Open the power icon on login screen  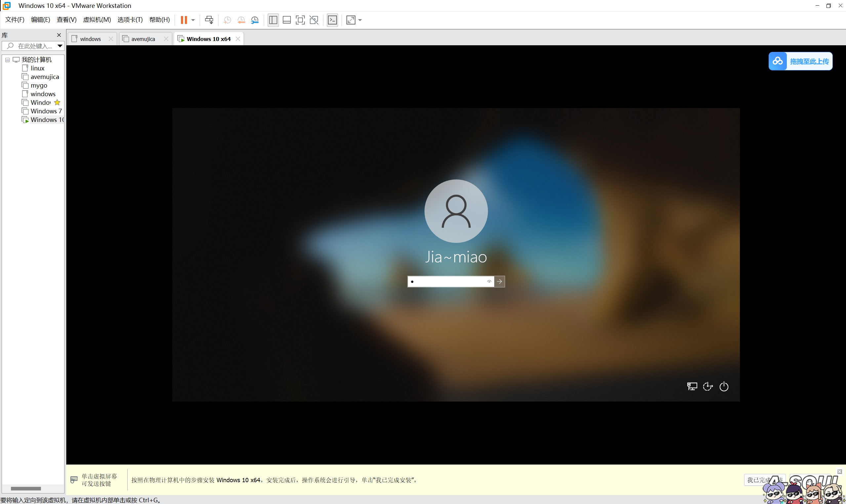point(724,386)
